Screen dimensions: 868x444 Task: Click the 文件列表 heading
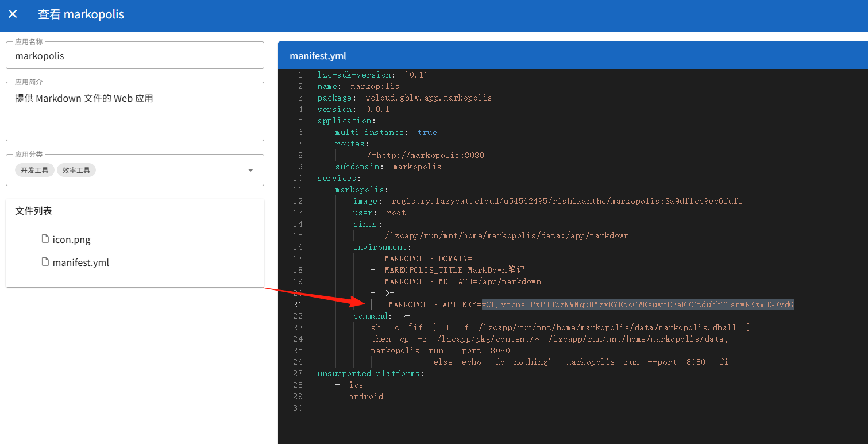tap(33, 211)
